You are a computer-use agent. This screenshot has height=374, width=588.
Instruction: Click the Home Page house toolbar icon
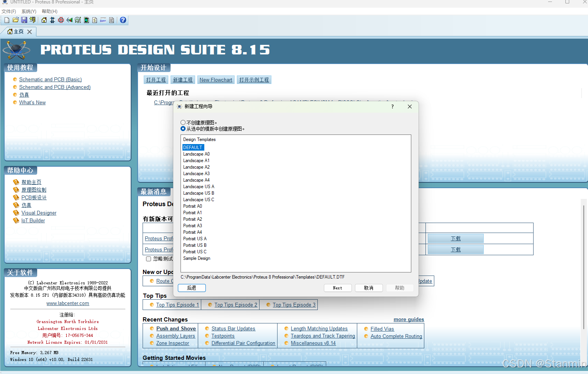[44, 20]
